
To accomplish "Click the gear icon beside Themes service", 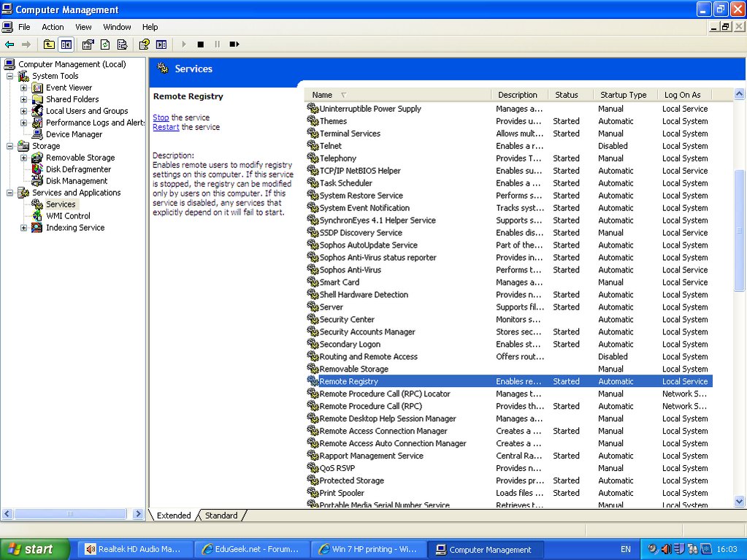I will (313, 121).
